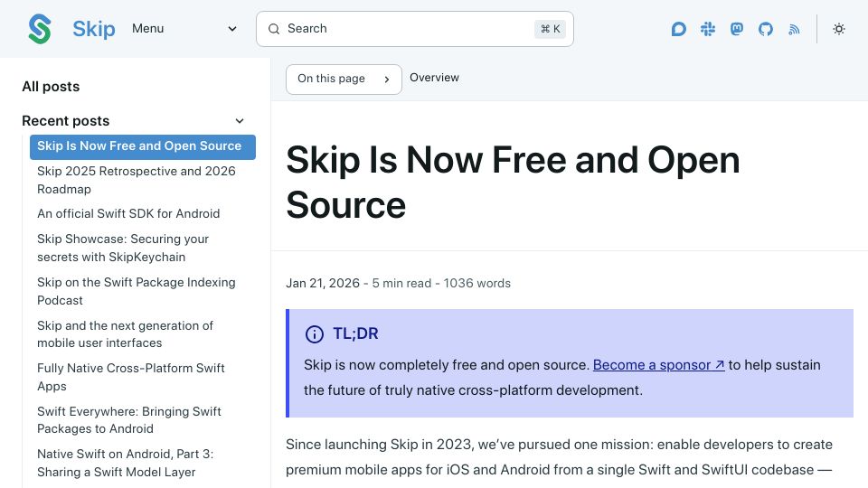Viewport: 868px width, 488px height.
Task: Open Skip and the next generation post
Action: point(125,334)
